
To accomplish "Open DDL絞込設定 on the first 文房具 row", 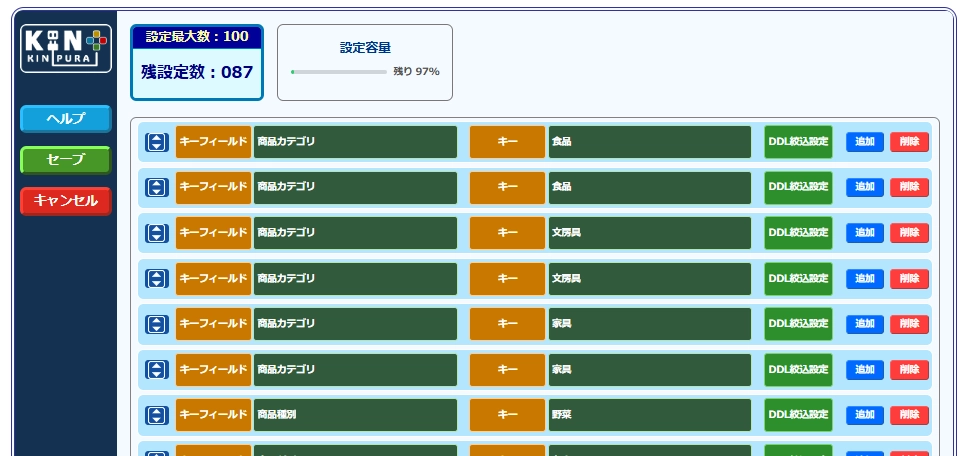I will pyautogui.click(x=798, y=233).
